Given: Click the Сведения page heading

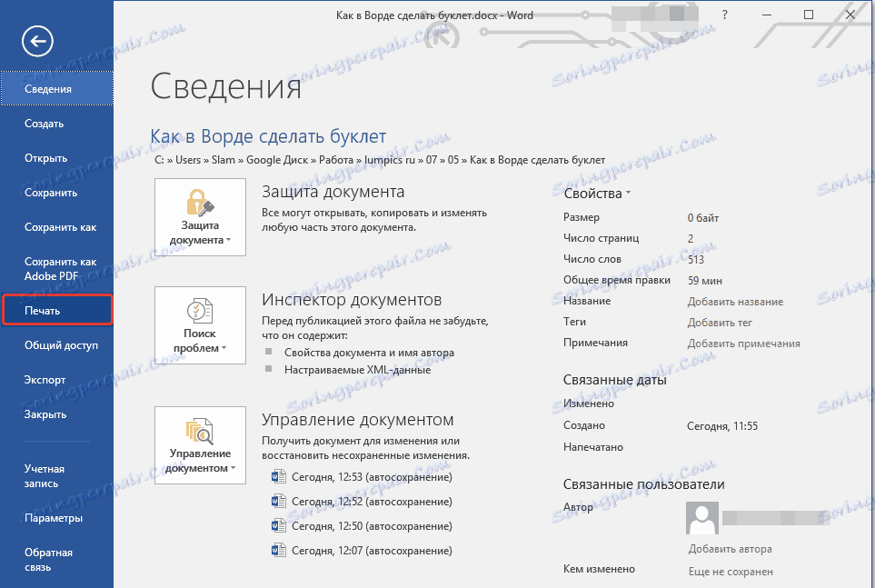Looking at the screenshot, I should [225, 86].
